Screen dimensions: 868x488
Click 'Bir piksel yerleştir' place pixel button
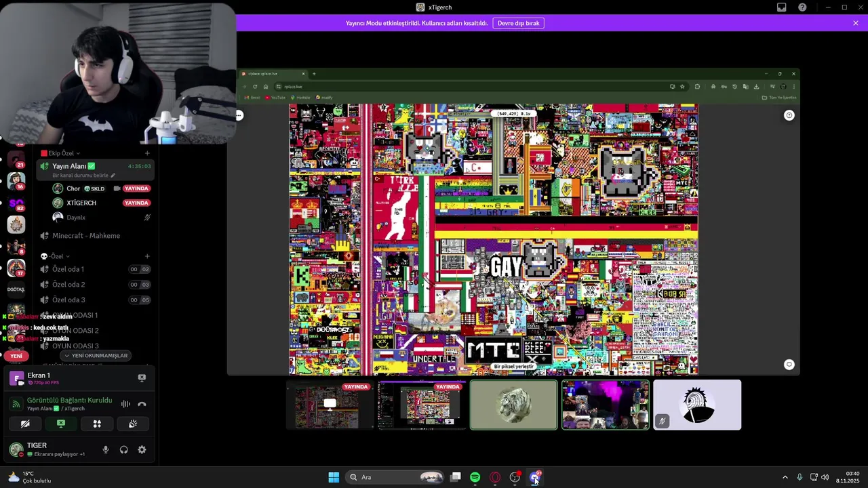point(513,367)
